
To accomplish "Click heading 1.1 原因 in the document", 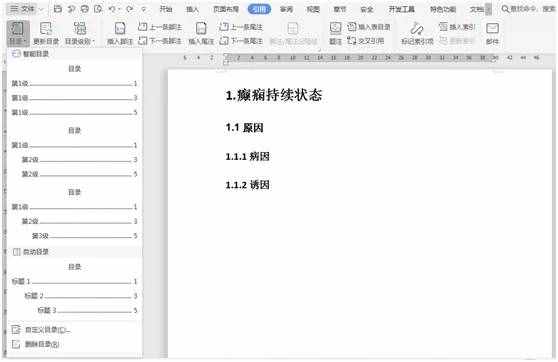I will [244, 127].
